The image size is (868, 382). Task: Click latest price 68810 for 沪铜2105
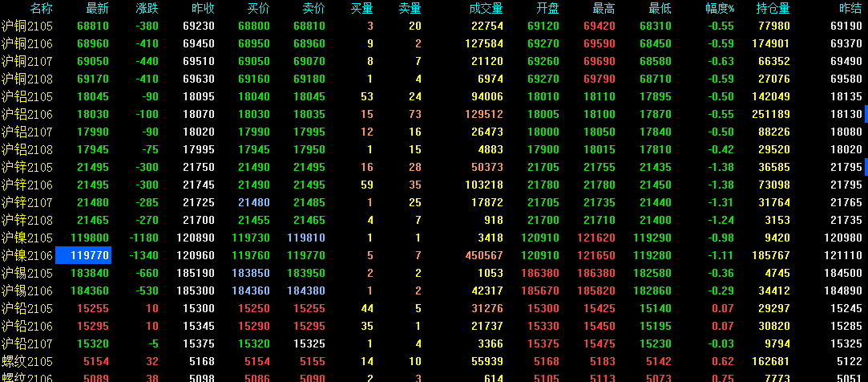93,26
